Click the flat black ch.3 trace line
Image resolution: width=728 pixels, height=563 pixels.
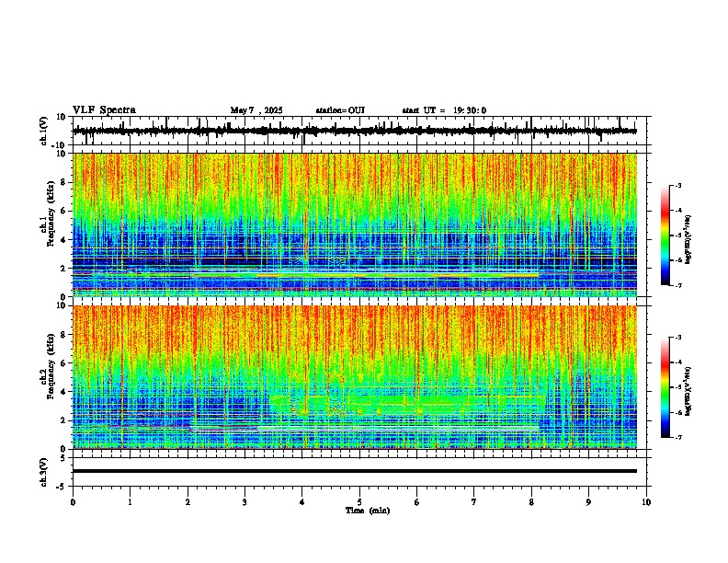click(354, 471)
